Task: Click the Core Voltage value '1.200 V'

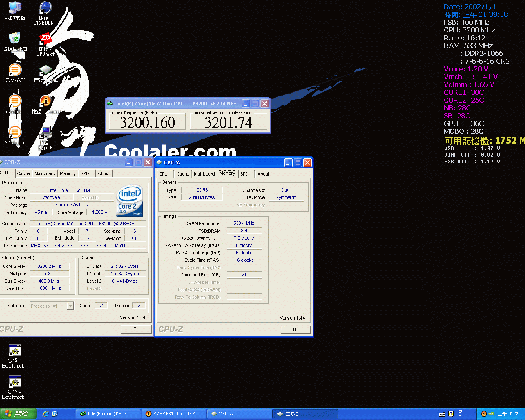Action: [x=100, y=212]
